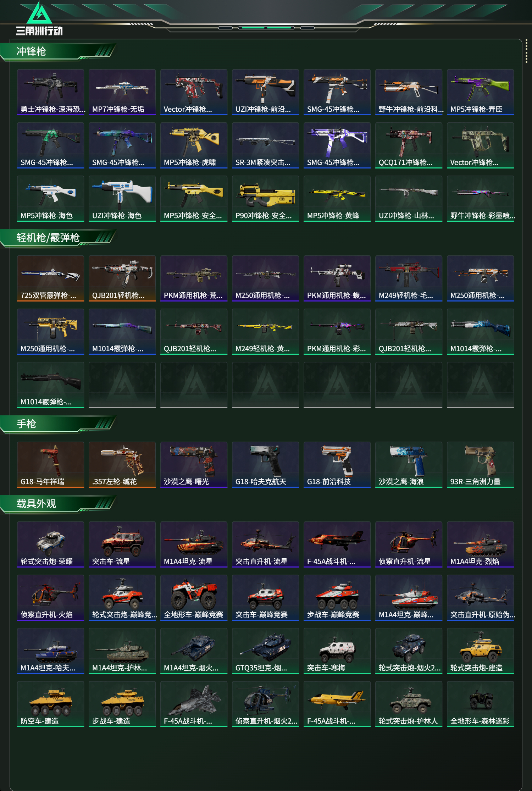
Task: Click the MP5冲锋枪-黄蜂 skin tile
Action: click(x=337, y=199)
